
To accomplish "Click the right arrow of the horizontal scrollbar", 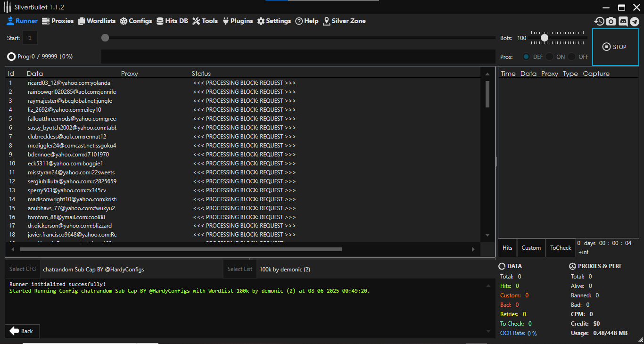I will point(473,249).
